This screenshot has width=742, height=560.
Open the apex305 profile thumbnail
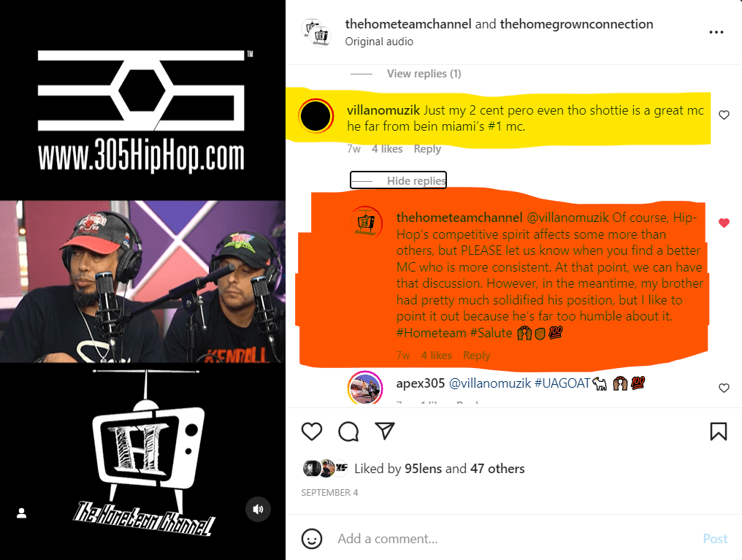click(x=365, y=388)
